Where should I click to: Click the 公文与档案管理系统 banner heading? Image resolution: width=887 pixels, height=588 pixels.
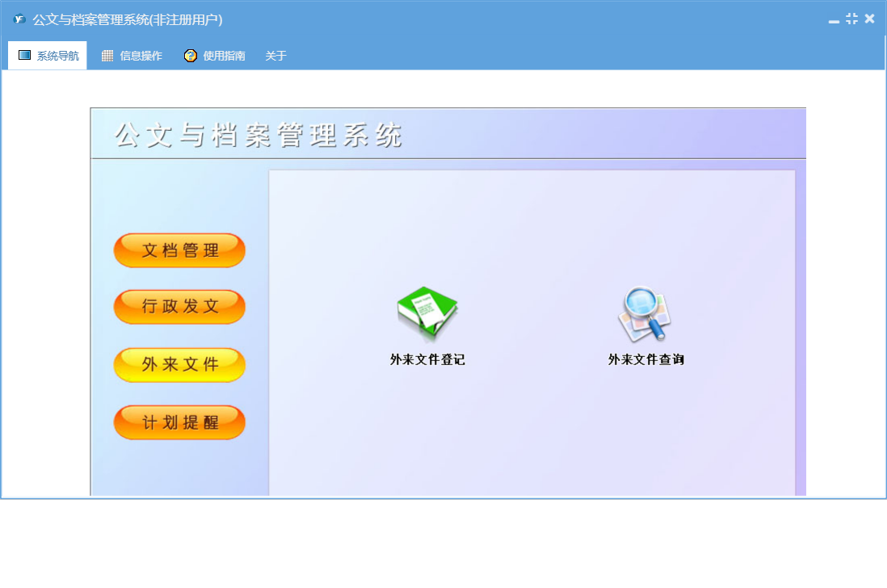click(x=259, y=135)
